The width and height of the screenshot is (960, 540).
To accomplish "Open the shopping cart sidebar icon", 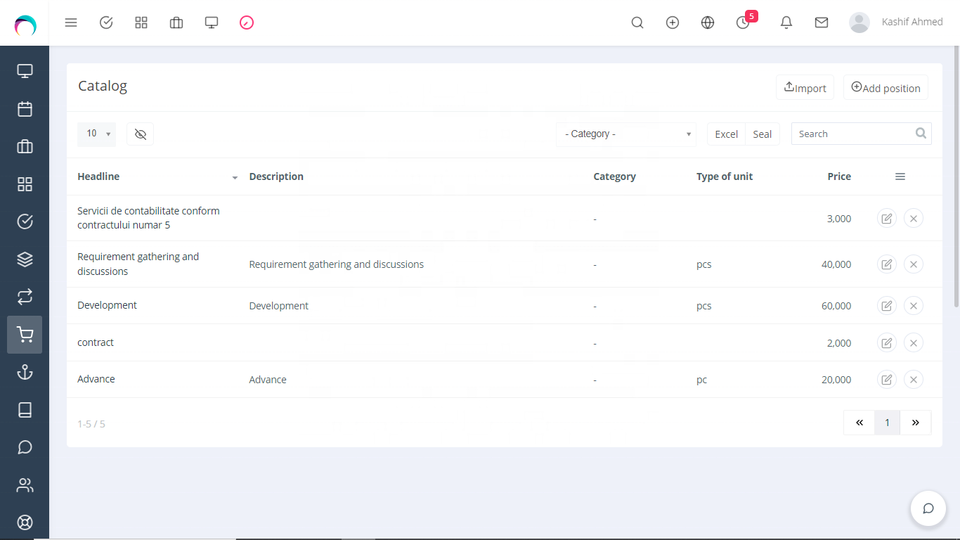I will (25, 335).
